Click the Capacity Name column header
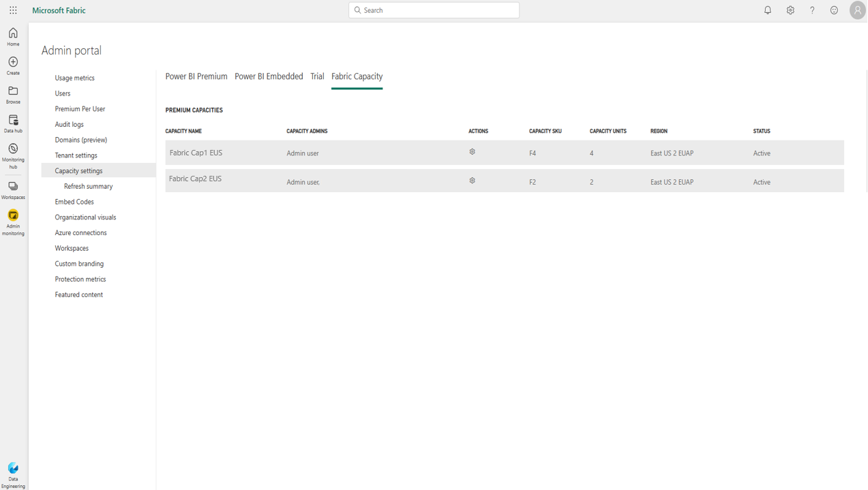 183,131
